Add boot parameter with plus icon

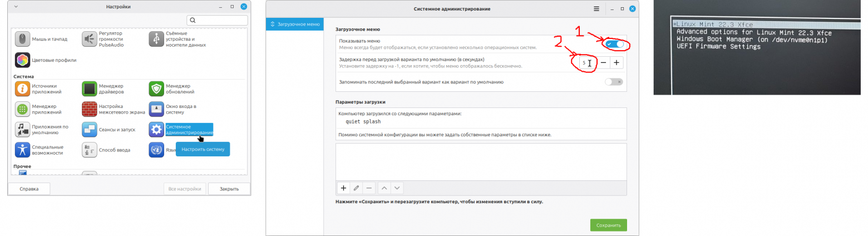(x=343, y=188)
